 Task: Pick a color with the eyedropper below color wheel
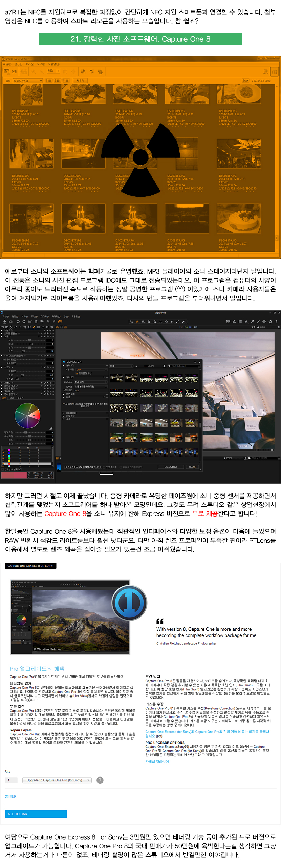click(x=51, y=429)
